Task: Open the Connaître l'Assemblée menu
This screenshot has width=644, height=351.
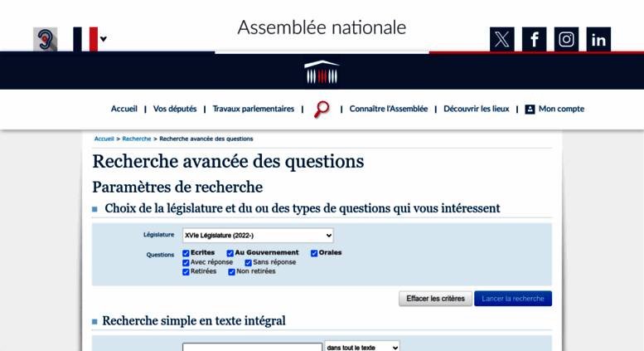Action: point(389,109)
